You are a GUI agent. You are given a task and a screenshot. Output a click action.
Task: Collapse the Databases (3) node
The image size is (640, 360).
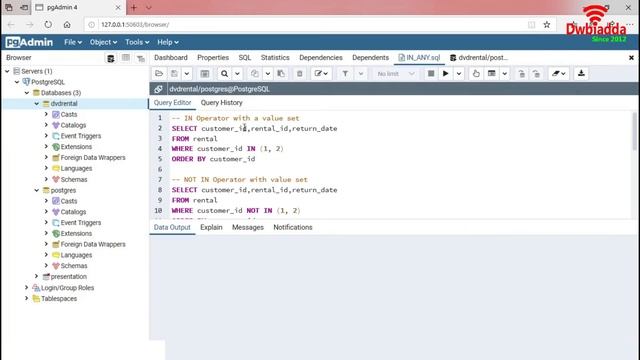27,93
